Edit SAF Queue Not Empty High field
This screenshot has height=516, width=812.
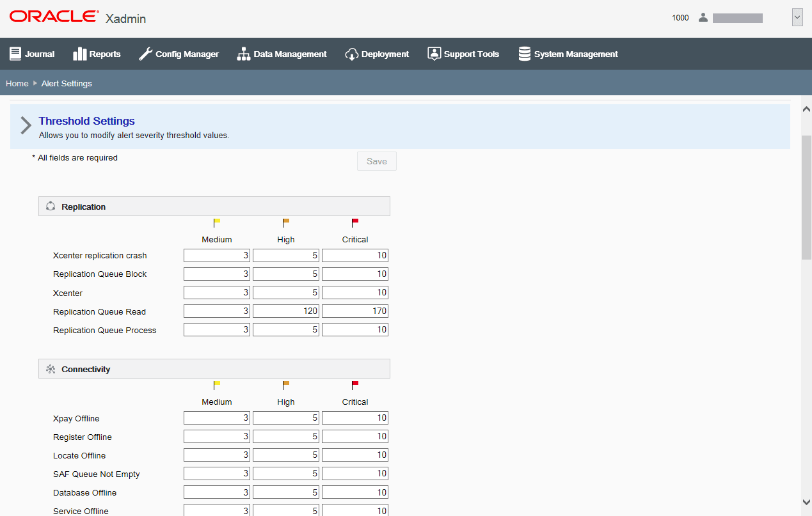pos(286,474)
